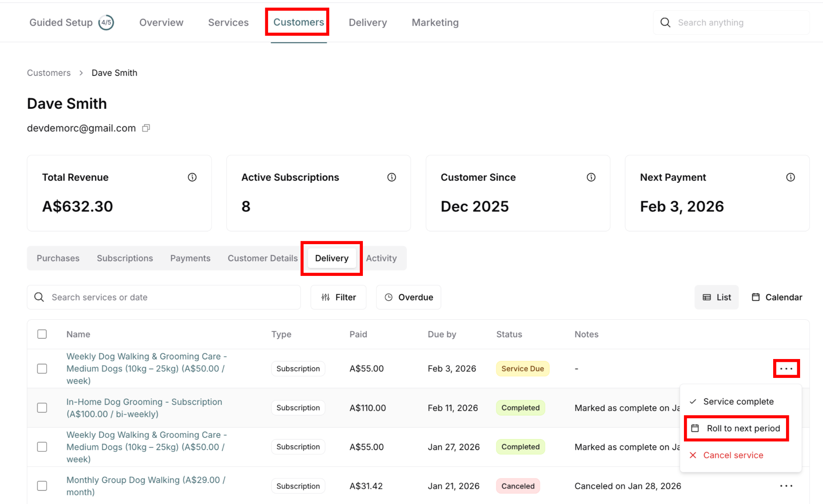Click Customer Since info icon
This screenshot has height=504, width=823.
tap(591, 177)
